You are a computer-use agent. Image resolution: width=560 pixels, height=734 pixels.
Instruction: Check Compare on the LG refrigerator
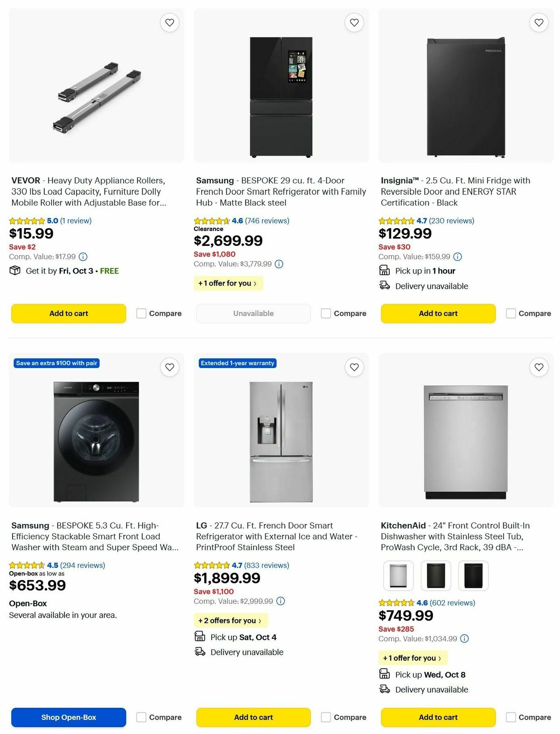pos(325,717)
